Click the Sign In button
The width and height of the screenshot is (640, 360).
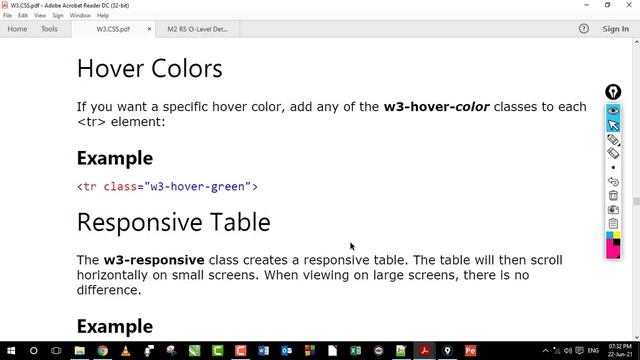(616, 29)
